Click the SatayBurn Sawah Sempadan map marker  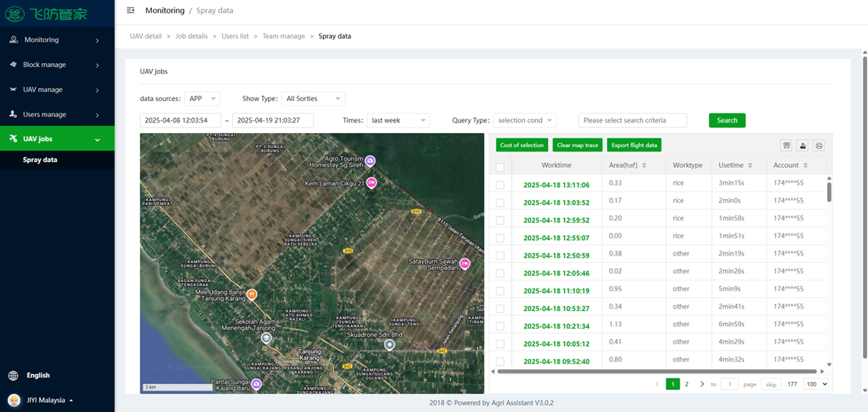pyautogui.click(x=464, y=264)
